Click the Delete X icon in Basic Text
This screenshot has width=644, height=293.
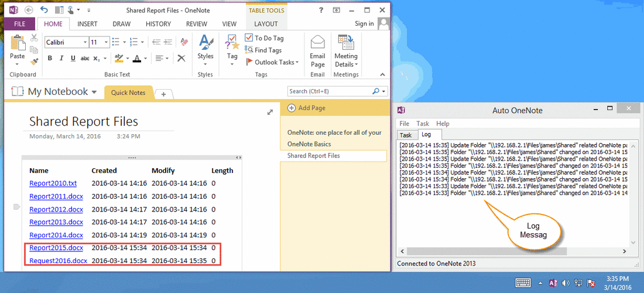click(181, 59)
